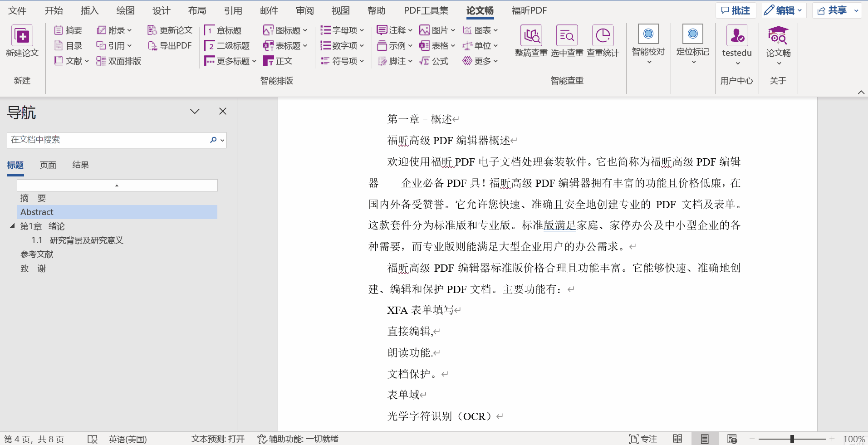Move the zoom slider handle
Screen dimensions: 868x445
coord(792,439)
